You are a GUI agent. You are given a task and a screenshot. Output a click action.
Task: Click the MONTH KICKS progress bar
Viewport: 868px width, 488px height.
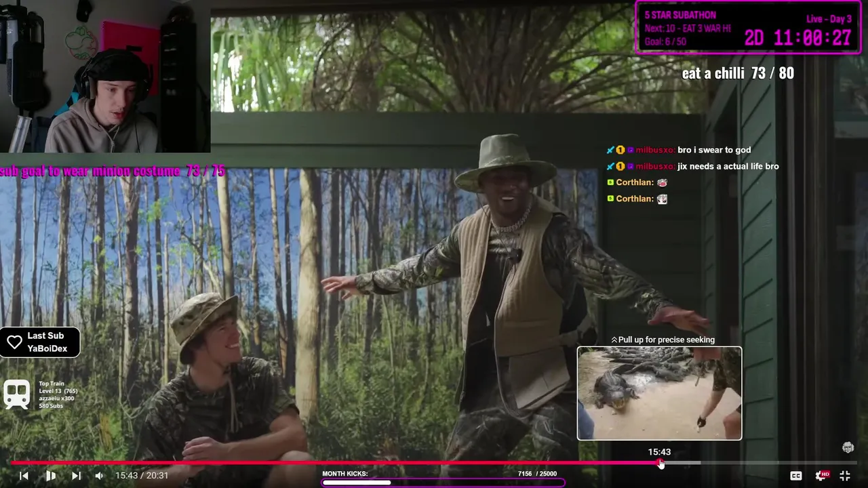pyautogui.click(x=443, y=483)
